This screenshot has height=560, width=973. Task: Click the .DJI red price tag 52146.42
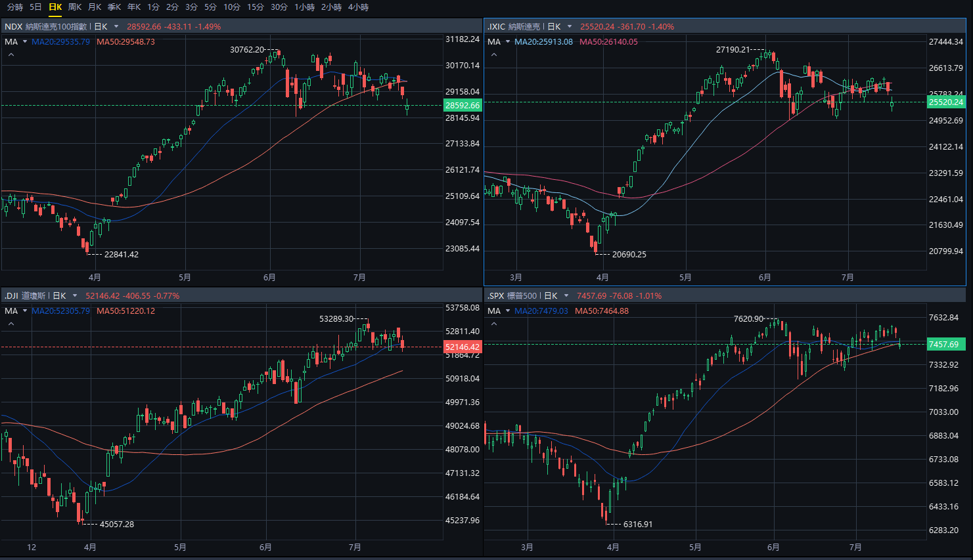point(463,347)
